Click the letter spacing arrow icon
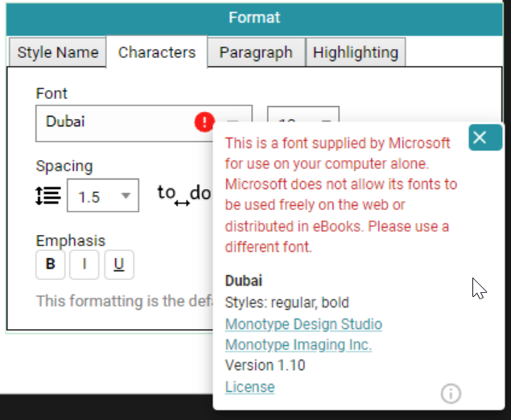The height and width of the screenshot is (420, 511). pyautogui.click(x=182, y=204)
